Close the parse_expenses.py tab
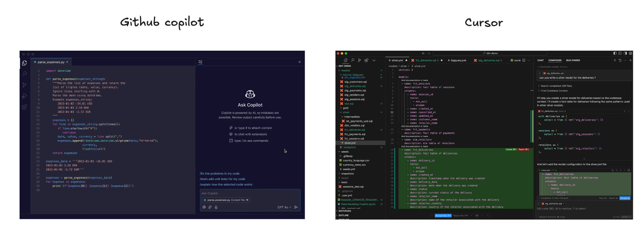 (x=67, y=62)
